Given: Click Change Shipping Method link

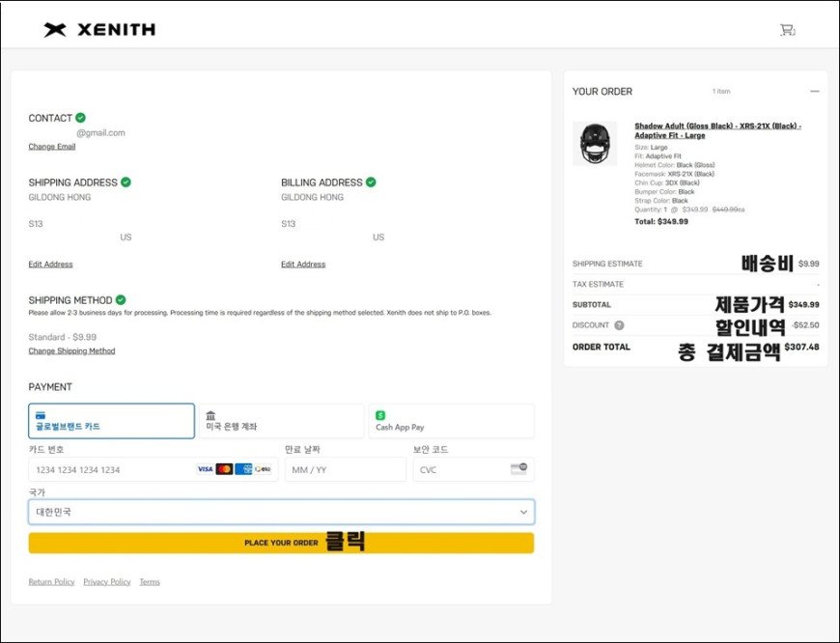Looking at the screenshot, I should pos(71,351).
